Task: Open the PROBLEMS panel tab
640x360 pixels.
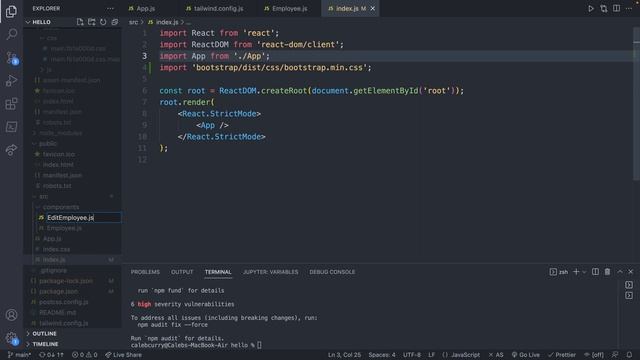Action: coord(145,272)
